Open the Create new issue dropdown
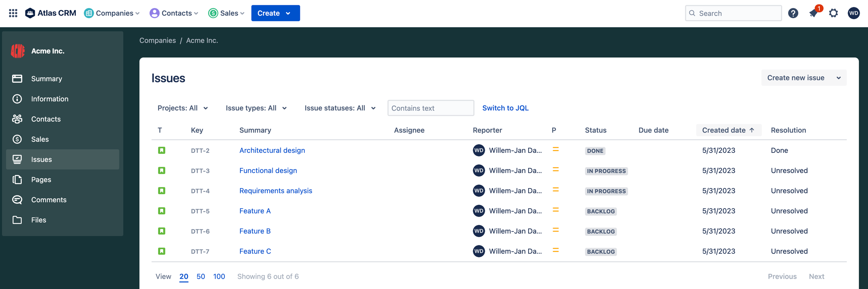Viewport: 868px width, 289px height. 804,78
